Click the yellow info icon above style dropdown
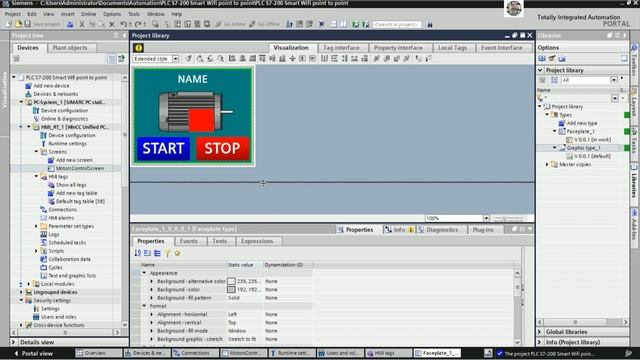This screenshot has height=360, width=640. pos(138,48)
